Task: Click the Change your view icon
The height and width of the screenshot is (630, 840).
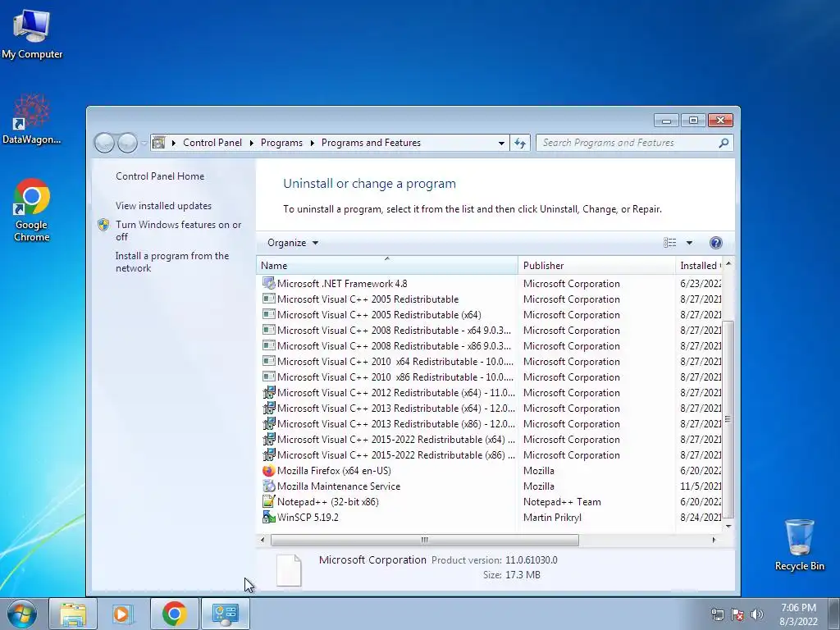Action: (669, 243)
